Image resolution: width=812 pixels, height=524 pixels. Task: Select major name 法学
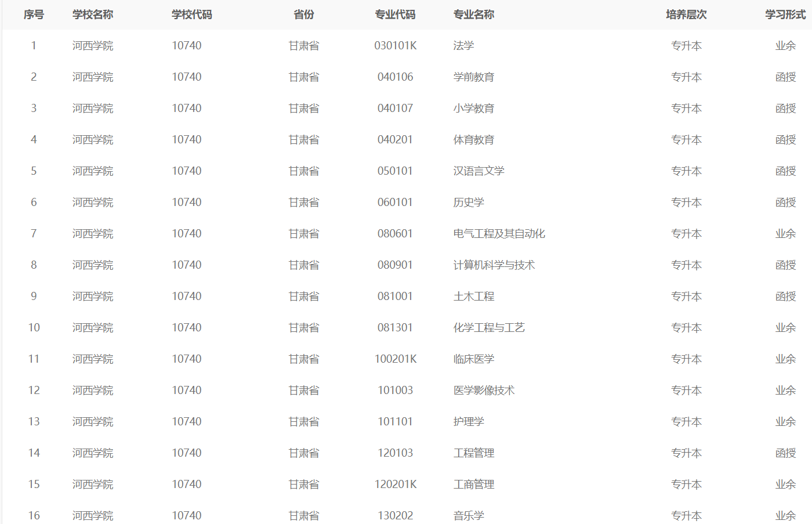[464, 46]
